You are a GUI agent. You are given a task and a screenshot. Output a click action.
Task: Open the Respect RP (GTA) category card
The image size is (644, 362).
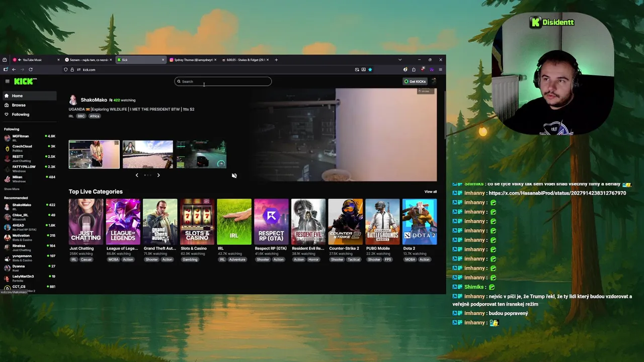point(271,222)
